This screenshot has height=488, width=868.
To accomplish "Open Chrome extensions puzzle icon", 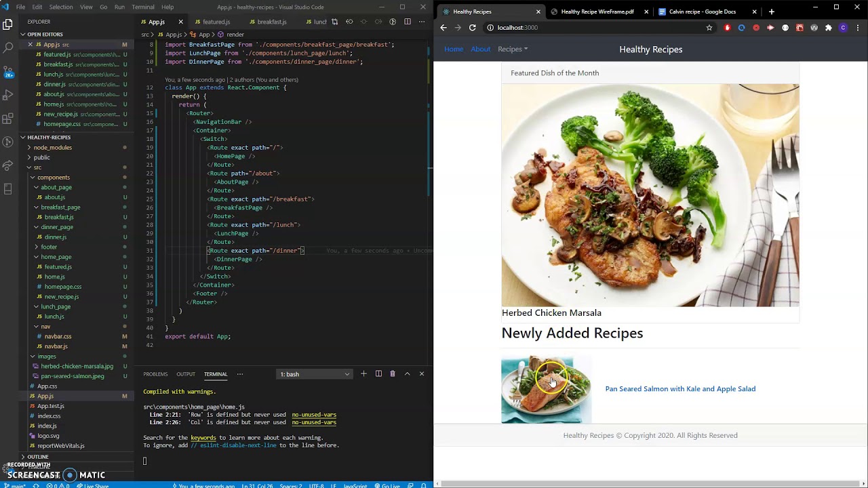I will [x=829, y=28].
